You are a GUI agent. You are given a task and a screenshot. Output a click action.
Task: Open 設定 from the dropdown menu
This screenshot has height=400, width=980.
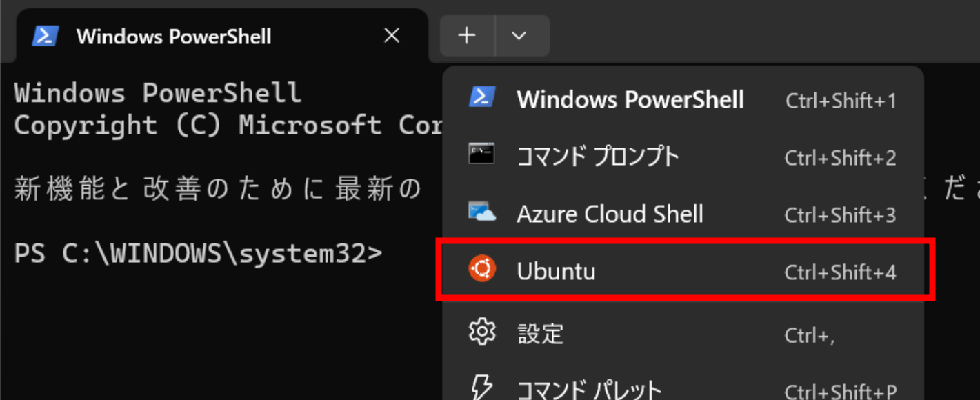[683, 334]
